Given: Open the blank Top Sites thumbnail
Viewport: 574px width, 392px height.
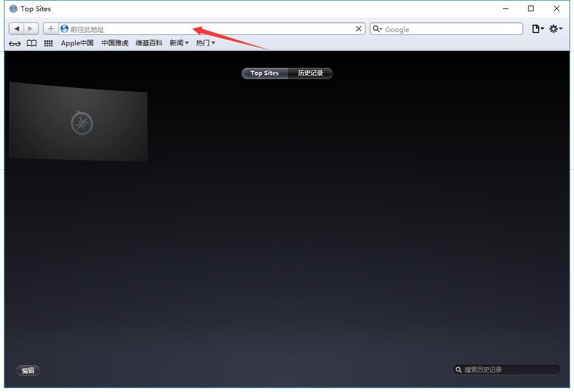Looking at the screenshot, I should pos(78,122).
